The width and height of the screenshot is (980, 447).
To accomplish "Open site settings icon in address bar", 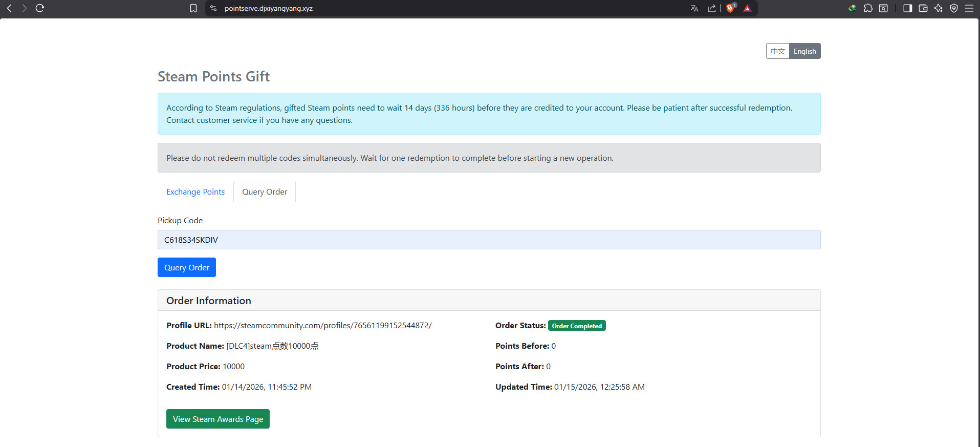I will 214,8.
